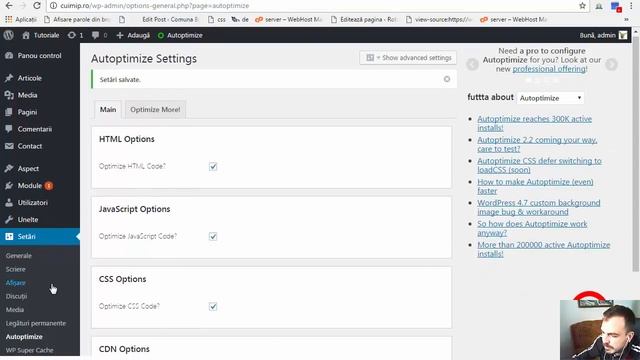The width and height of the screenshot is (640, 360).
Task: Open Autoptimize settings submenu item
Action: 24,336
